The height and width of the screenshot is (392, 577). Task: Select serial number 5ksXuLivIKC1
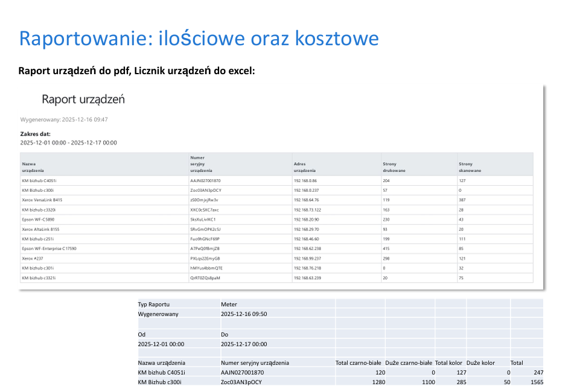203,220
